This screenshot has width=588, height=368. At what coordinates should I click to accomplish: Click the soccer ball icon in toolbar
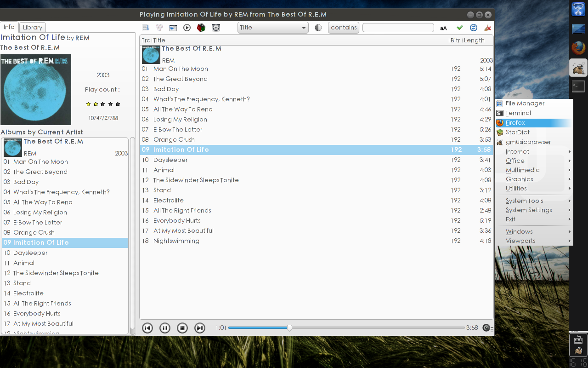(x=215, y=28)
